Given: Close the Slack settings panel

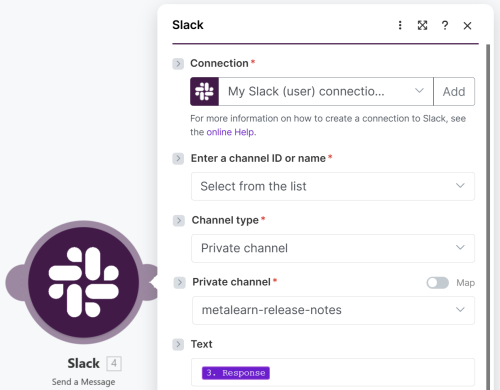Looking at the screenshot, I should point(467,26).
